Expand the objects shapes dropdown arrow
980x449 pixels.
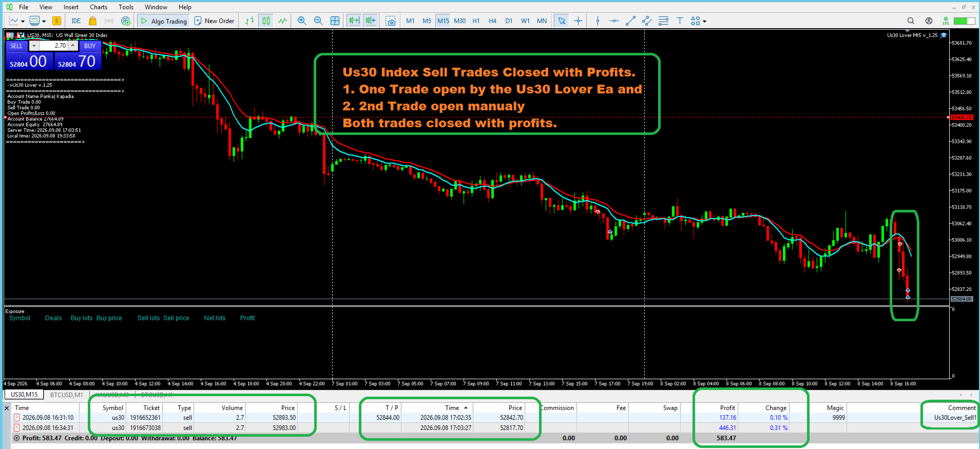pos(705,21)
